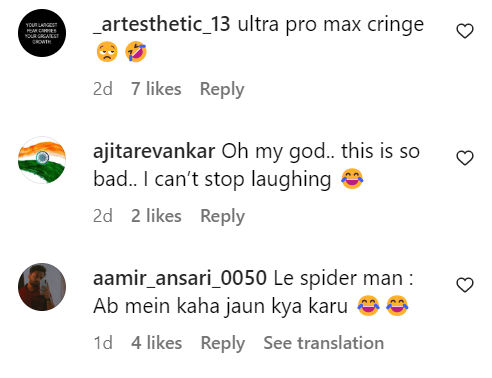492x378 pixels.
Task: Open aamir_ansari_0050's selfie profile picture
Action: [42, 287]
